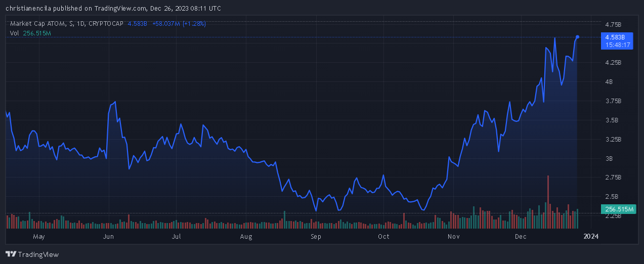The image size is (644, 264).
Task: Click the 15:48:17 countdown timer
Action: (617, 45)
